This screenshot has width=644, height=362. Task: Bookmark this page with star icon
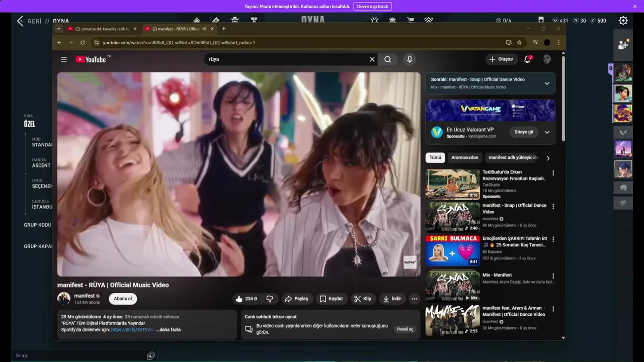coord(519,43)
